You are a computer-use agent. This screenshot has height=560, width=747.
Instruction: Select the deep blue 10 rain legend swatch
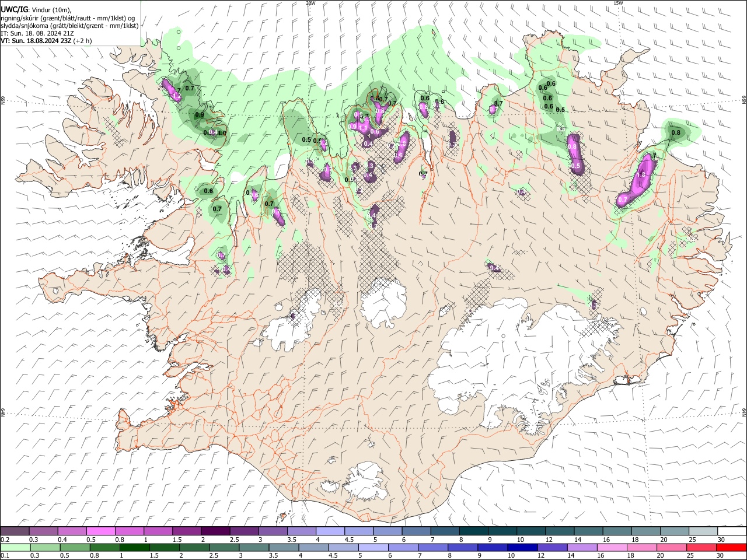click(522, 548)
